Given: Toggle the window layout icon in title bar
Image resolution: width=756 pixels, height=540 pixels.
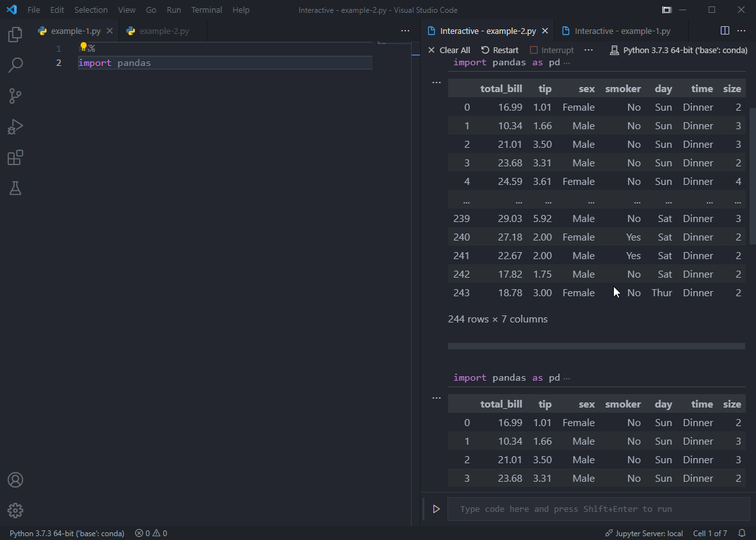Looking at the screenshot, I should pos(667,10).
